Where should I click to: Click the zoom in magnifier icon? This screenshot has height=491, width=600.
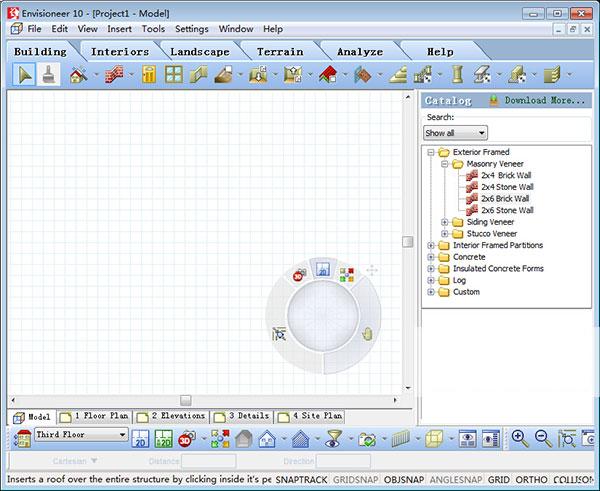(520, 437)
